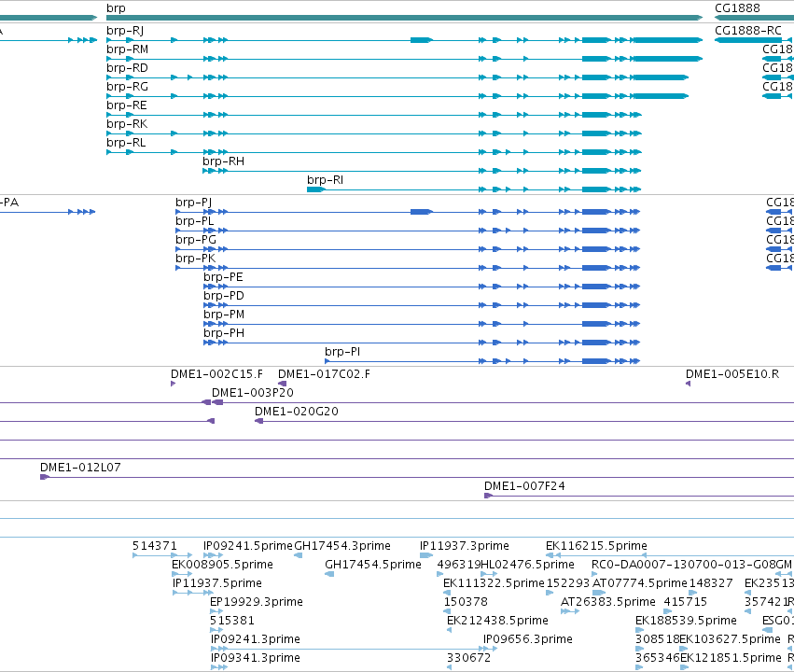
Task: Select the large middle exon block of brp-RJ
Action: [422, 40]
